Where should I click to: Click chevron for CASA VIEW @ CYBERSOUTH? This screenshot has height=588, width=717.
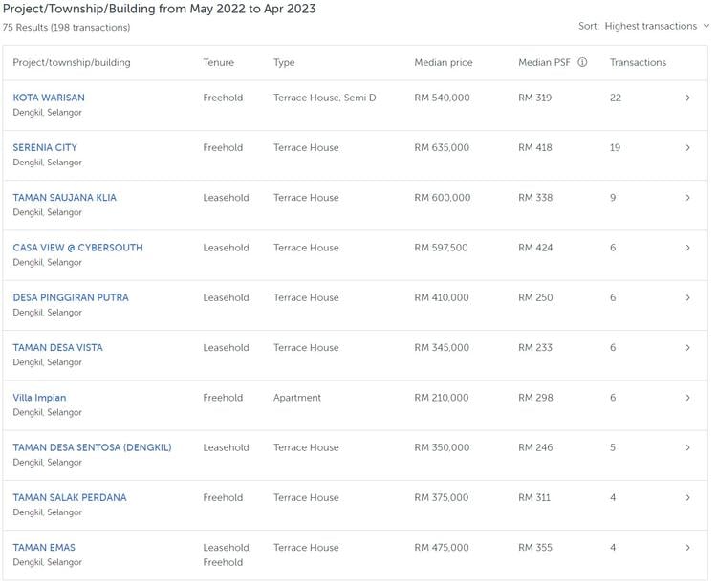687,248
